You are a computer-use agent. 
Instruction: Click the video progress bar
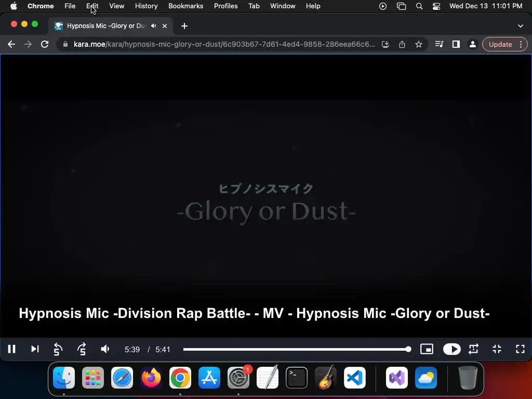(x=297, y=349)
